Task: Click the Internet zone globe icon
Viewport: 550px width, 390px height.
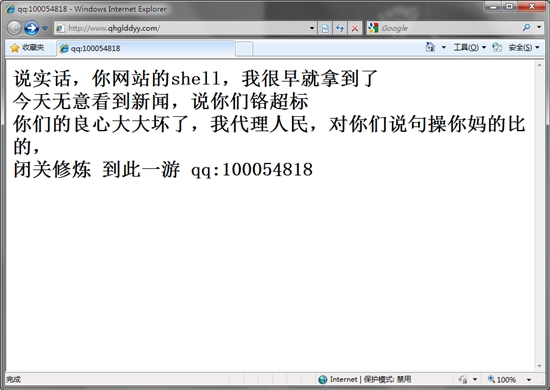Action: click(x=322, y=379)
